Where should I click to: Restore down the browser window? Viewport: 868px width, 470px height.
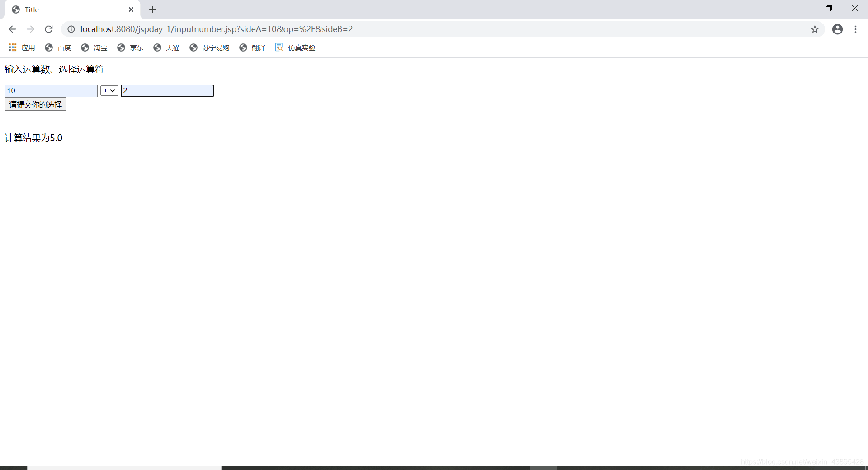point(829,9)
